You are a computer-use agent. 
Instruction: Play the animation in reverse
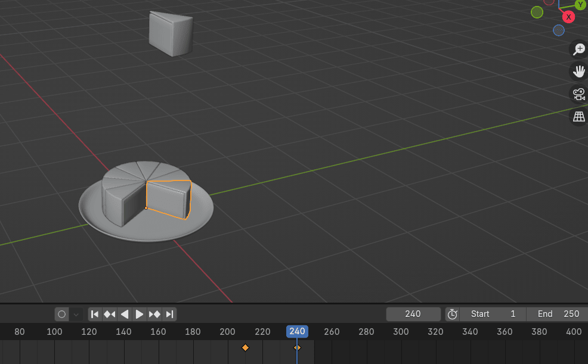coord(125,314)
